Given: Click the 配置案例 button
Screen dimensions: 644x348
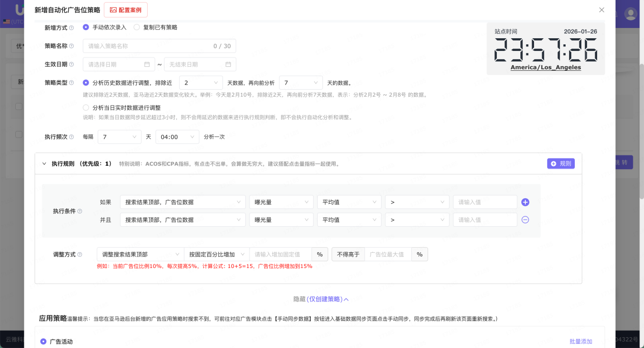Looking at the screenshot, I should pos(126,10).
